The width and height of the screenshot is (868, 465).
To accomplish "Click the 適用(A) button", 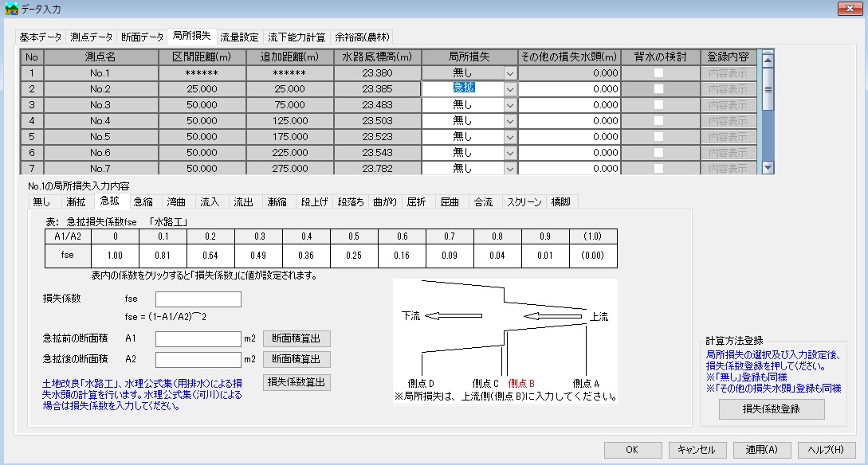I will 762,450.
